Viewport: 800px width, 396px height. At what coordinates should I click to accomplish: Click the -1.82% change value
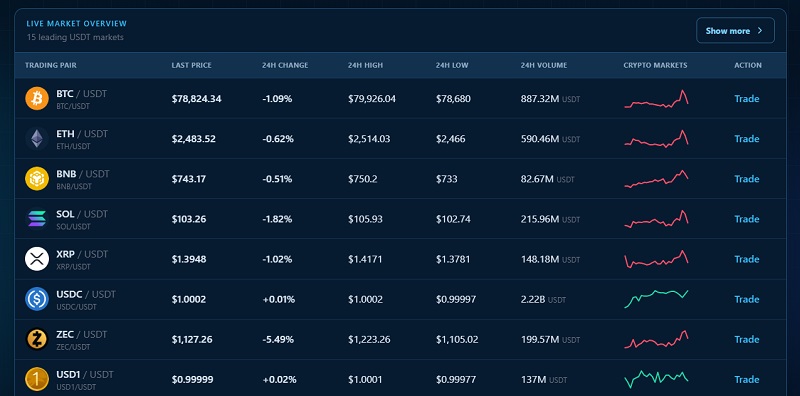(277, 219)
